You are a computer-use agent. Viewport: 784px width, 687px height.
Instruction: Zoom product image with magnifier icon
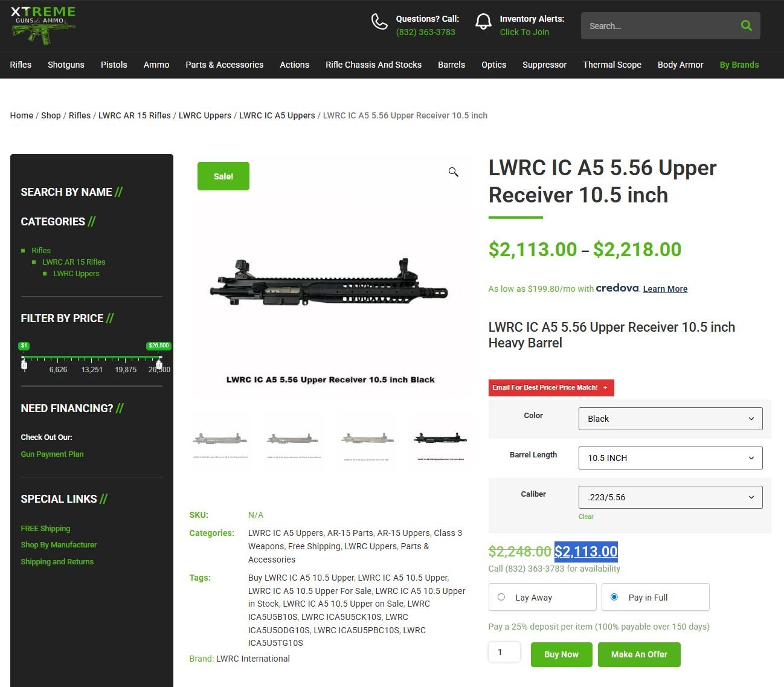[453, 172]
